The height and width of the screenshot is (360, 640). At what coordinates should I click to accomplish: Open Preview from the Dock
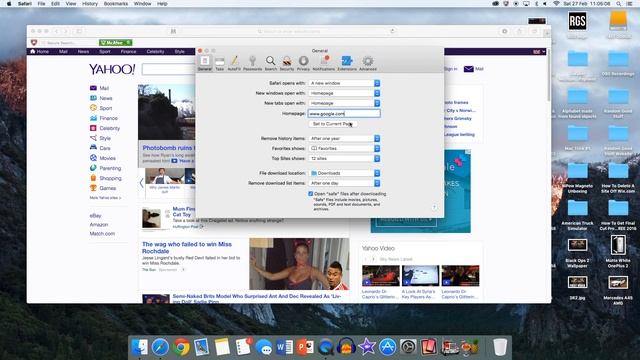pos(202,347)
